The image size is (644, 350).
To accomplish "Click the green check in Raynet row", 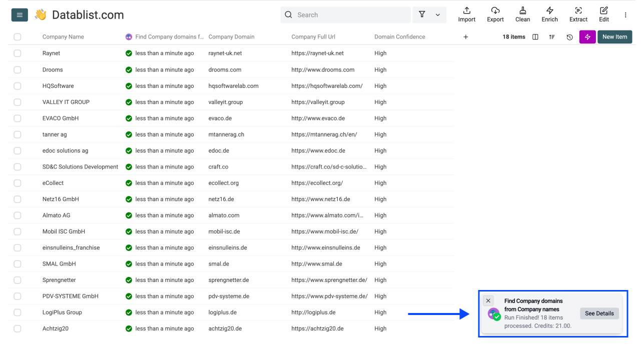I will tap(129, 53).
